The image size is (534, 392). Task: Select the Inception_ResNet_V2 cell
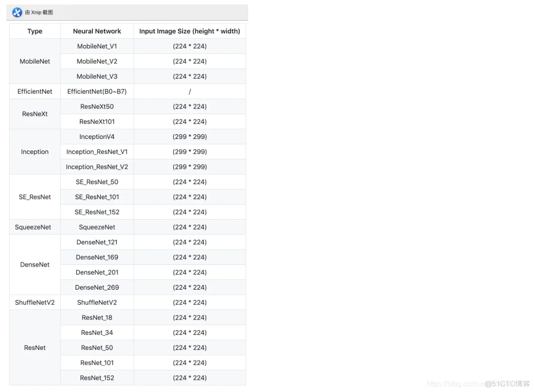click(x=97, y=167)
